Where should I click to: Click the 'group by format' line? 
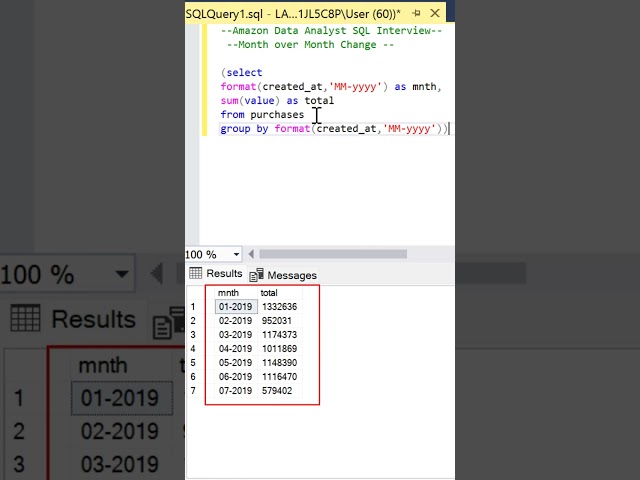(334, 129)
